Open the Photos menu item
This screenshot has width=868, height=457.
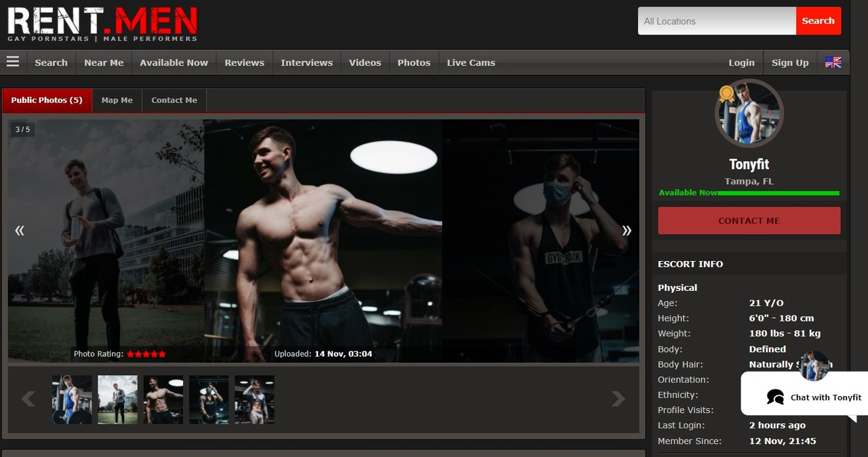click(414, 62)
